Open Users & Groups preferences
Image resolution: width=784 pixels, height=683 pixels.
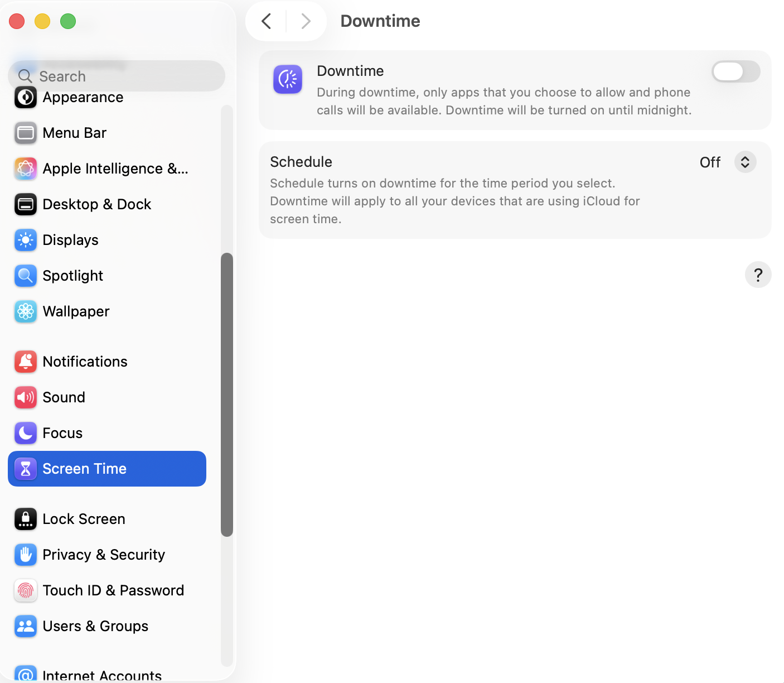click(95, 626)
